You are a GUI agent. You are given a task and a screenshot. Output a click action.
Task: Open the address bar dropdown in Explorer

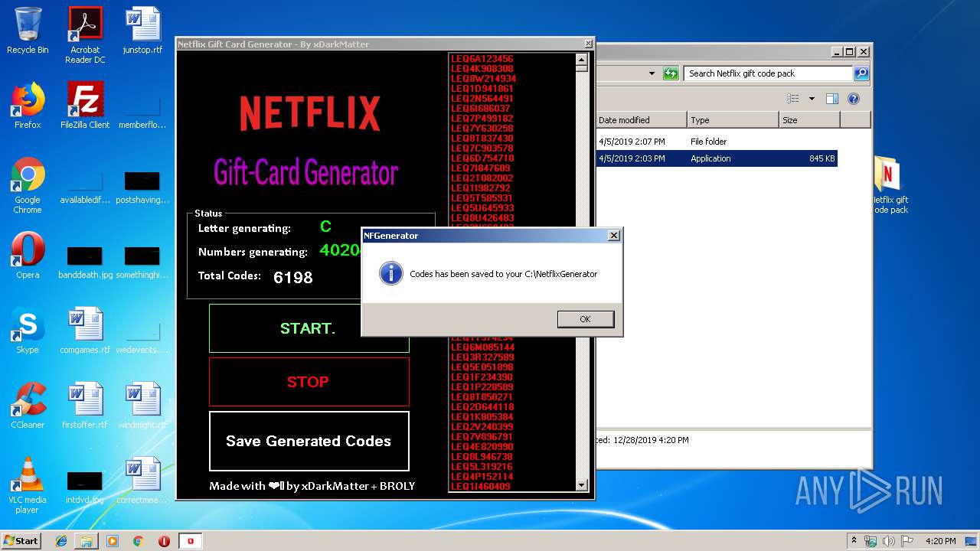click(x=652, y=73)
